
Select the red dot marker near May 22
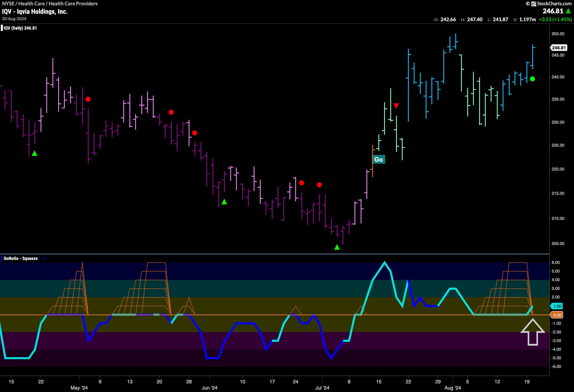click(171, 112)
